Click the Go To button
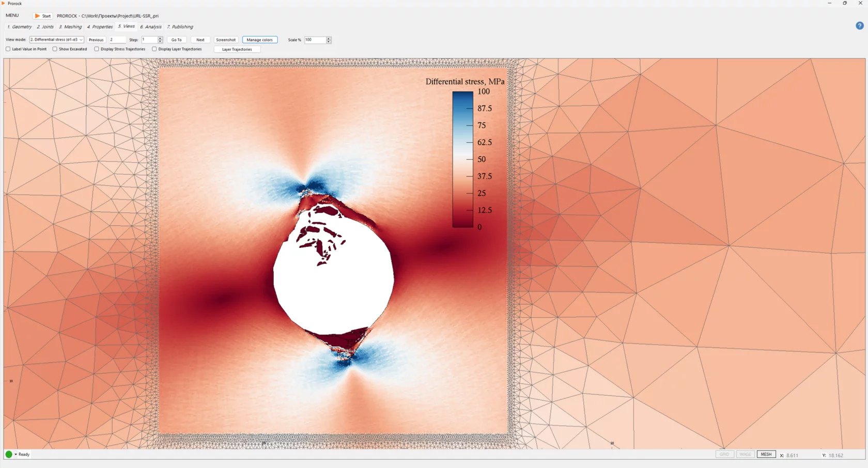The width and height of the screenshot is (868, 468). coord(177,40)
